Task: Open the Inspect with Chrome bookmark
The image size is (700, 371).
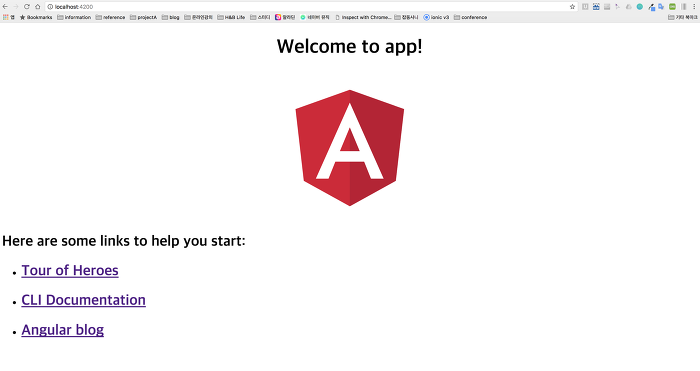Action: click(x=363, y=17)
